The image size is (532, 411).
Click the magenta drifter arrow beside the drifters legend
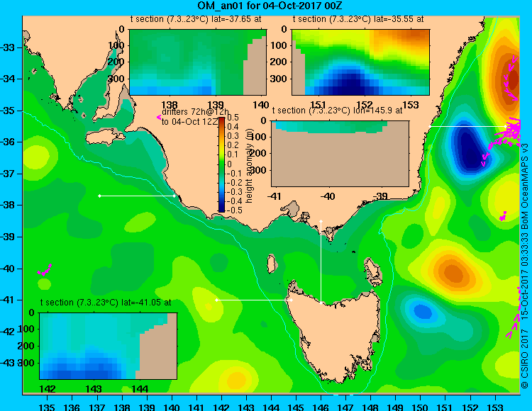(x=158, y=117)
